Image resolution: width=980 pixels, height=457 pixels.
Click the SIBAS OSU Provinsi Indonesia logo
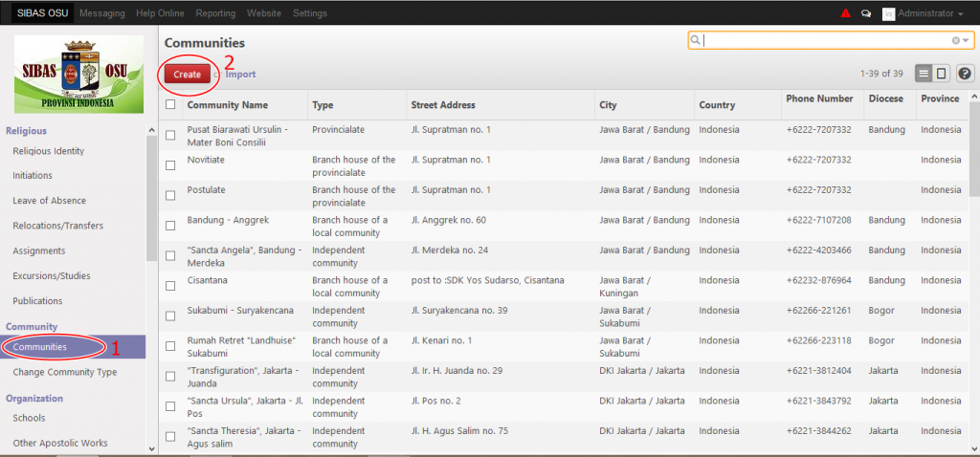[x=78, y=74]
